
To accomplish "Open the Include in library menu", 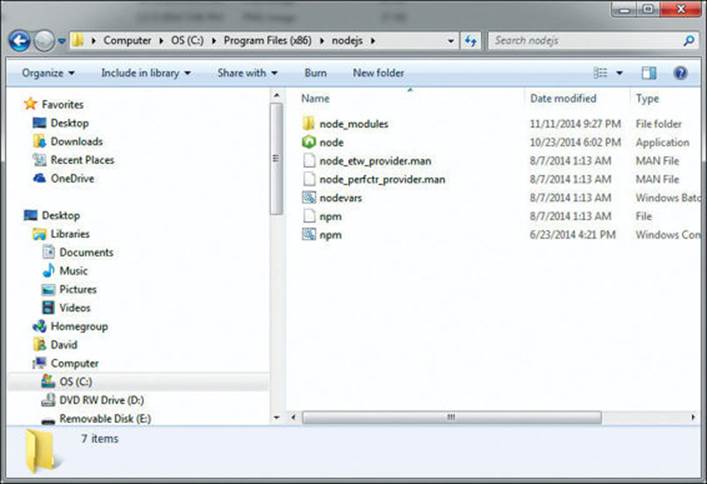I will 146,73.
